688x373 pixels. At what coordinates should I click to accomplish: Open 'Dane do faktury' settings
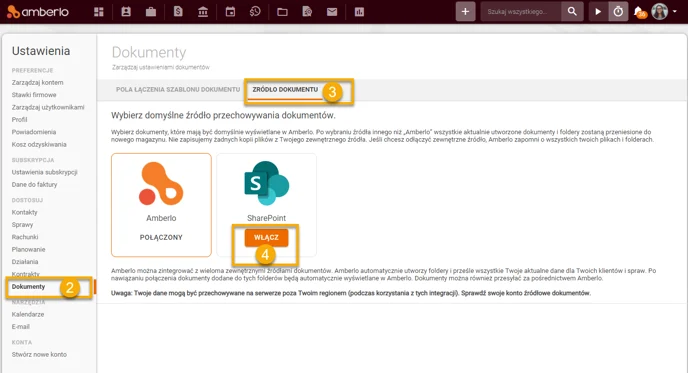34,184
